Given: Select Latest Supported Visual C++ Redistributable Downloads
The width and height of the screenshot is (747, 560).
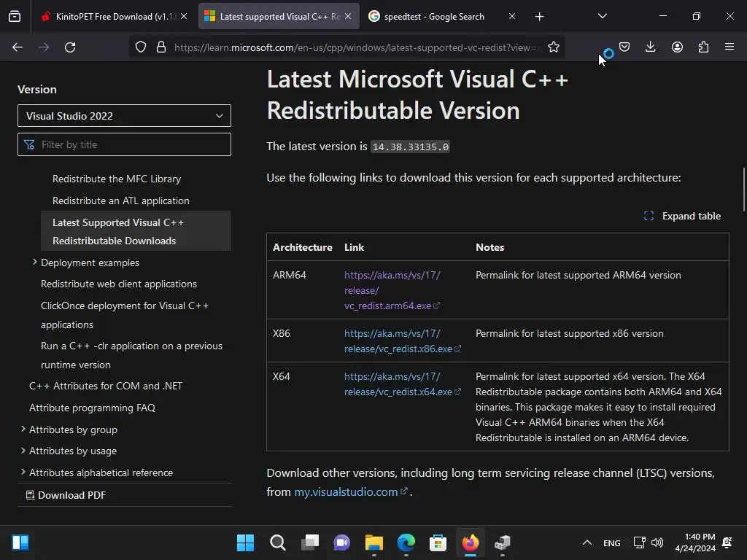Looking at the screenshot, I should coord(136,231).
